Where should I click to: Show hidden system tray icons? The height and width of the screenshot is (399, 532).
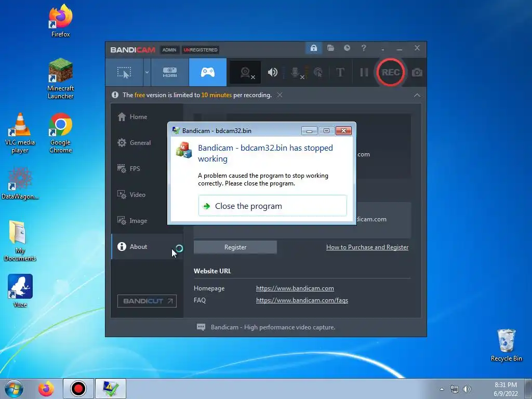click(442, 389)
